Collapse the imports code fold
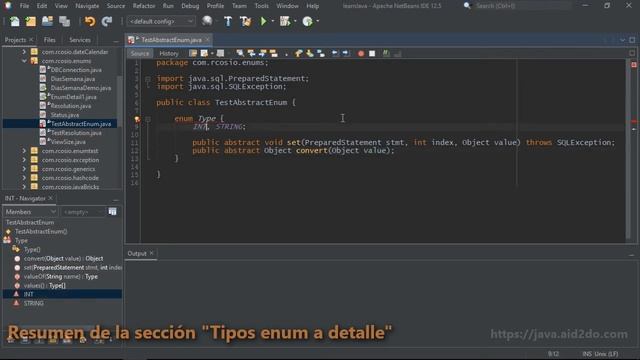Screen dimensions: 640x360 click(148, 79)
